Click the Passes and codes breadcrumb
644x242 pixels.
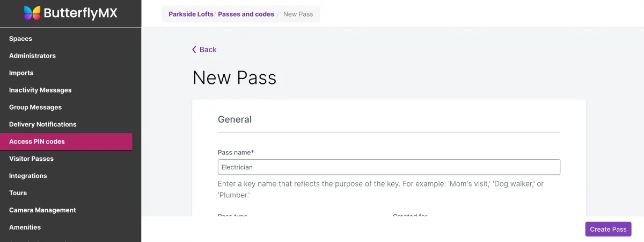tap(246, 14)
